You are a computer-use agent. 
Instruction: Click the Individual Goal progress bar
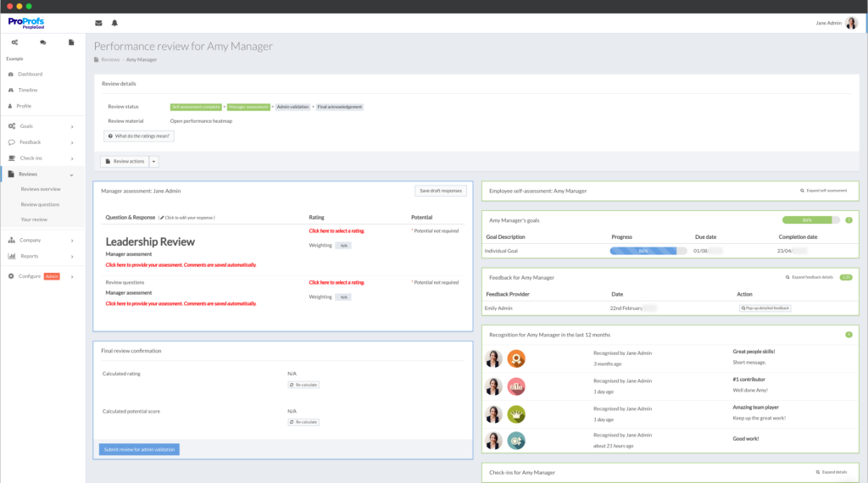coord(643,251)
